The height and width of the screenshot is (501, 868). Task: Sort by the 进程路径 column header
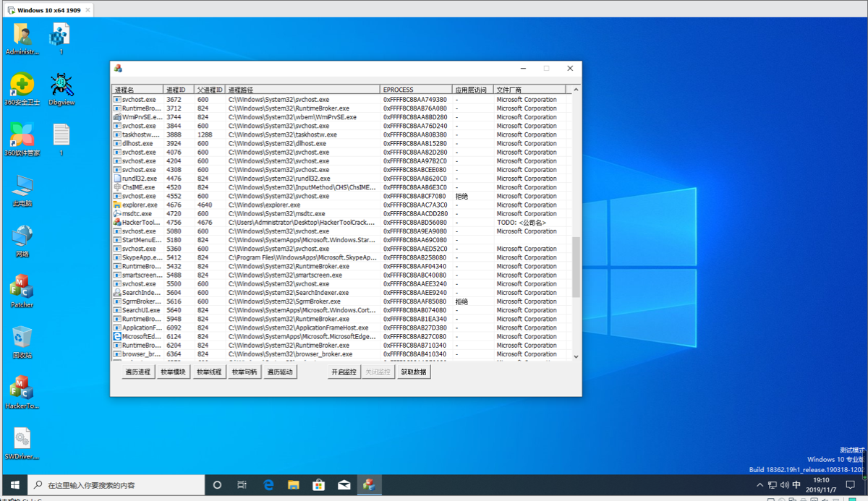[302, 90]
